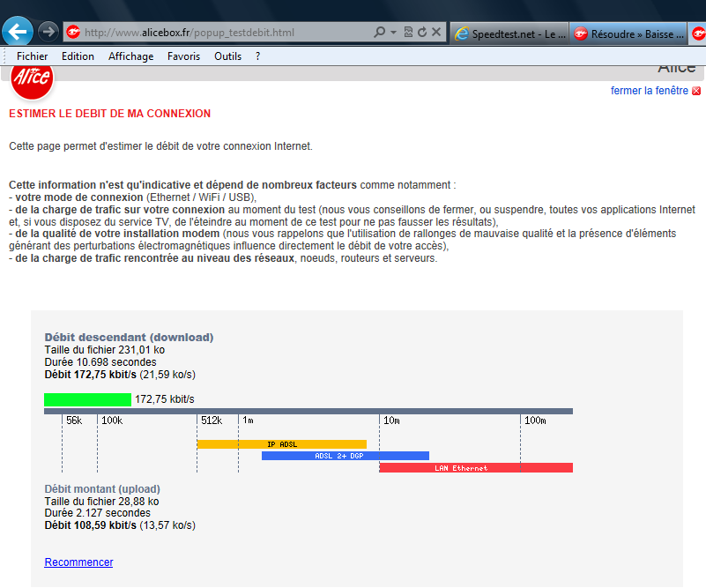Toggle the compatibility view icon

pos(408,32)
